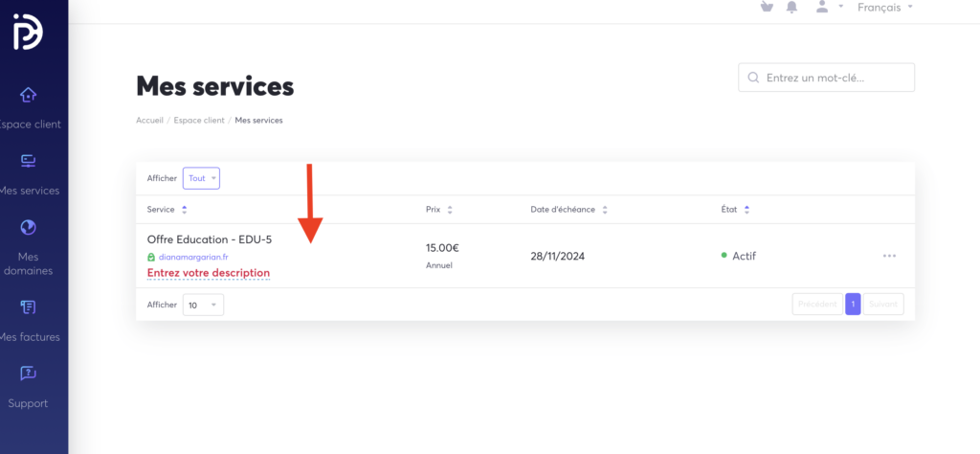Open Mes domaines in the sidebar
This screenshot has width=980, height=454.
click(29, 248)
